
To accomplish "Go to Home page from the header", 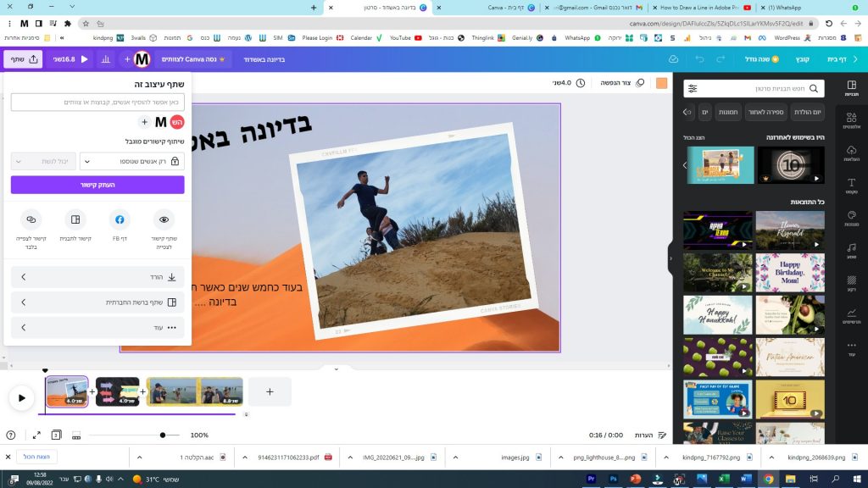I will tap(837, 59).
